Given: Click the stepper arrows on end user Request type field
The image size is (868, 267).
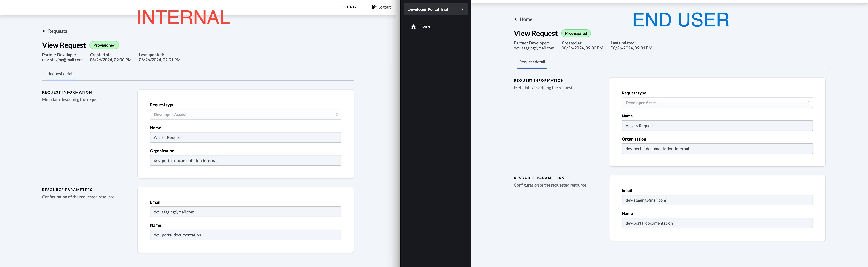Looking at the screenshot, I should click(x=808, y=103).
